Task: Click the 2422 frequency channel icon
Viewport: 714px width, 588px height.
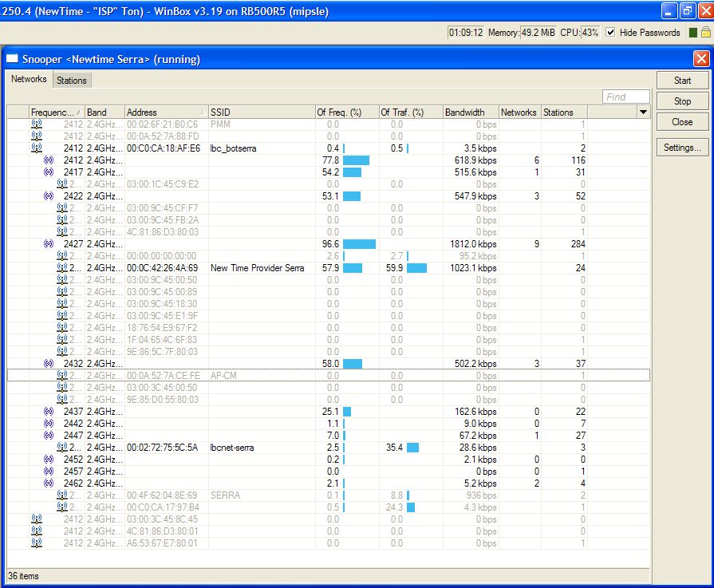Action: [x=49, y=195]
